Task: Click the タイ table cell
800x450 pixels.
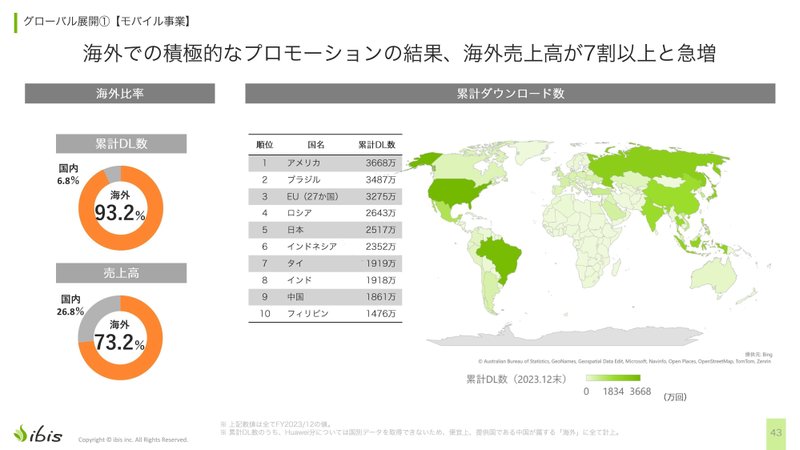Action: click(295, 263)
